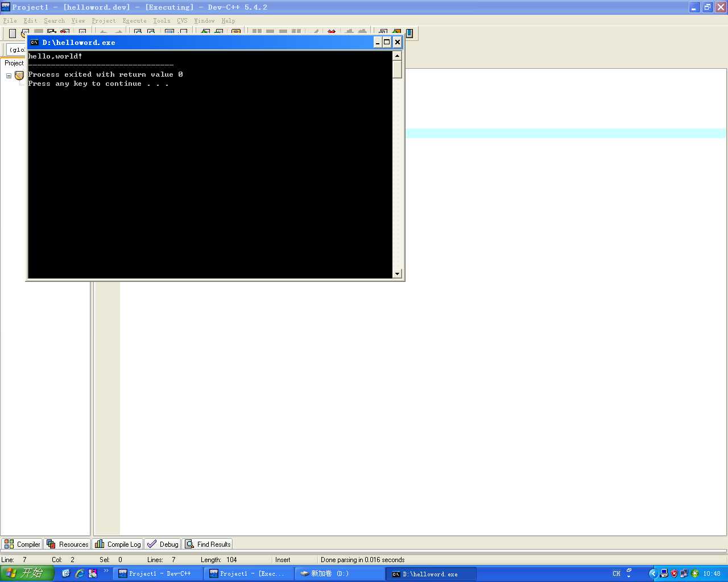
Task: Click the Start button
Action: pyautogui.click(x=27, y=573)
